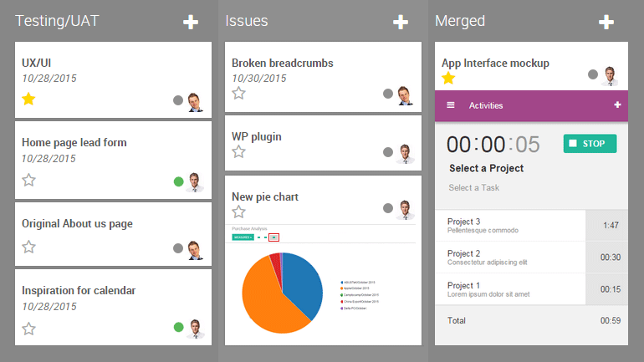Viewport: 644px width, 362px height.
Task: Click the avatar on UX/UI card
Action: click(x=195, y=102)
